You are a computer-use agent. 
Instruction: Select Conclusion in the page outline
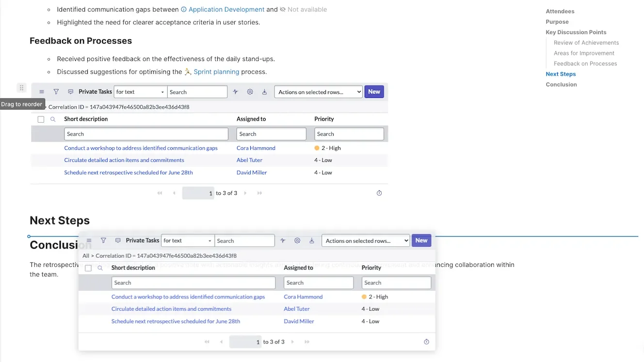pyautogui.click(x=561, y=84)
